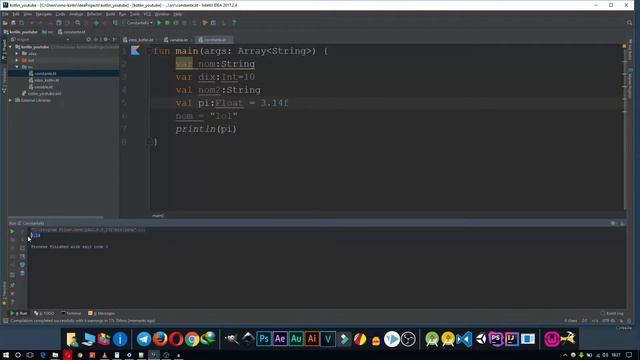Open the Run tool window tab at bottom
This screenshot has width=640, height=360.
pos(19,313)
